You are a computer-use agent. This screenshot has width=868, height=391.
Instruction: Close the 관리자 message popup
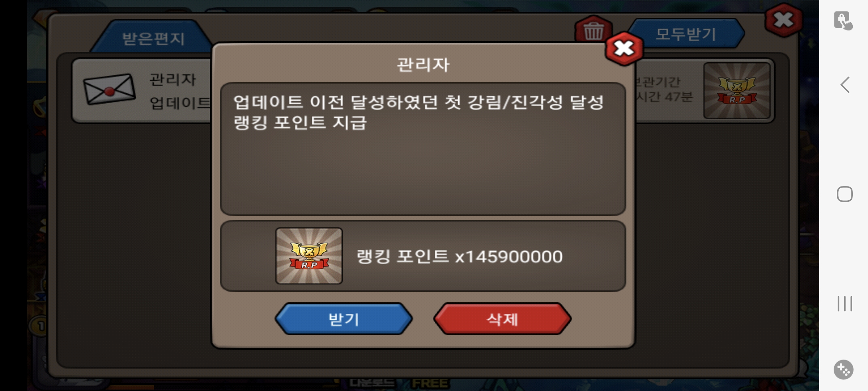624,49
